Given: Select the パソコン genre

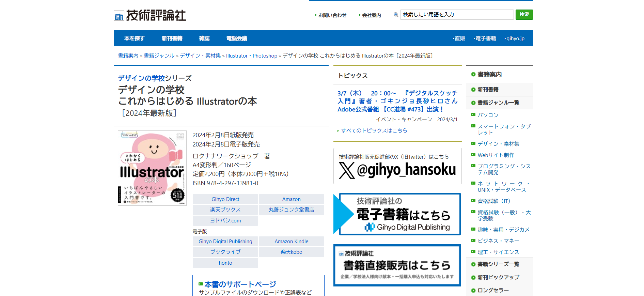Looking at the screenshot, I should click(x=488, y=115).
